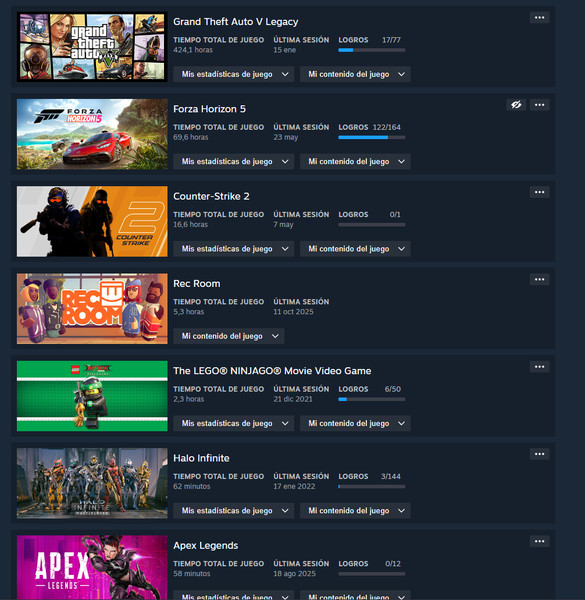Click the 23 may last session date
Image resolution: width=585 pixels, height=600 pixels.
(285, 137)
